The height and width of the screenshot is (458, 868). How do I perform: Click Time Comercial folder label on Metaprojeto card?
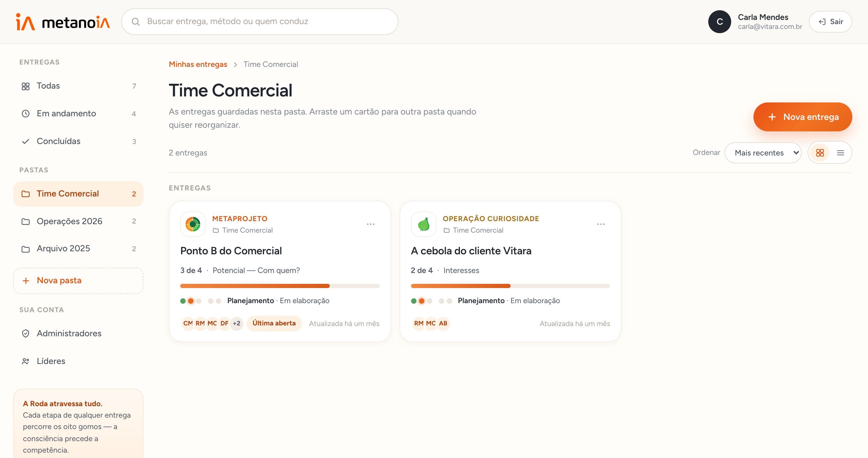point(243,230)
